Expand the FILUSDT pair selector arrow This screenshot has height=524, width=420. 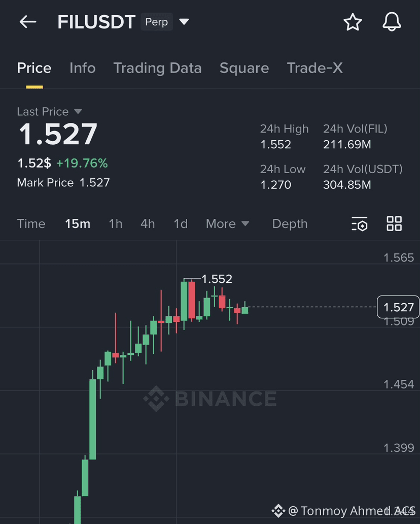click(184, 22)
